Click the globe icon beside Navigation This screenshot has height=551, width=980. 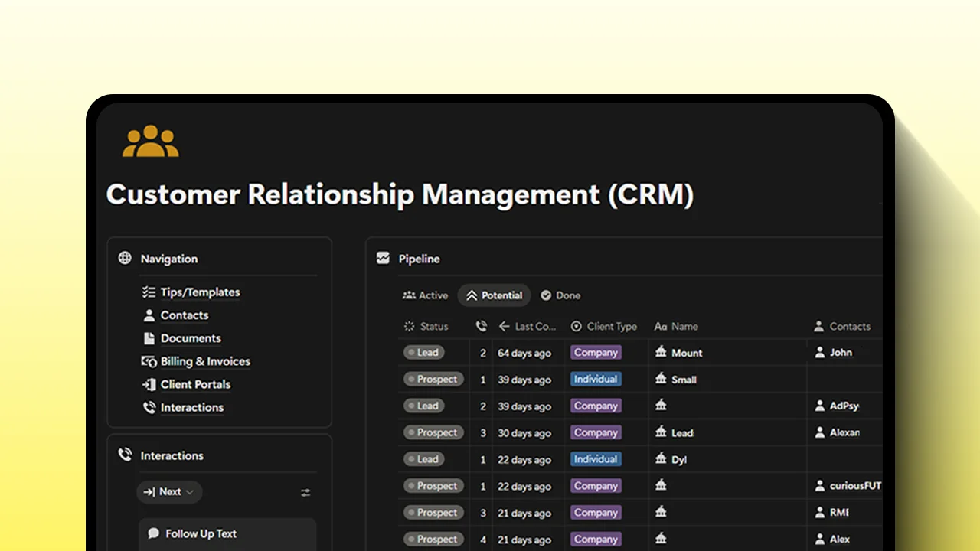pyautogui.click(x=125, y=258)
